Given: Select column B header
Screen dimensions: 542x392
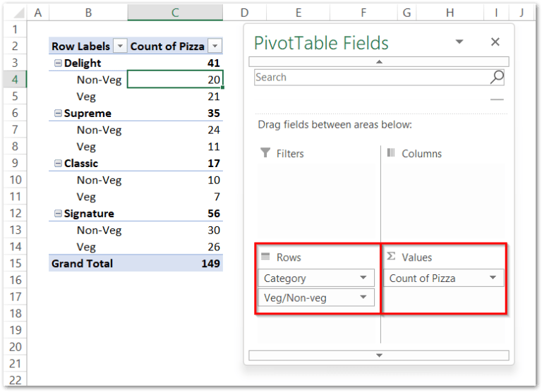Looking at the screenshot, I should pos(88,13).
